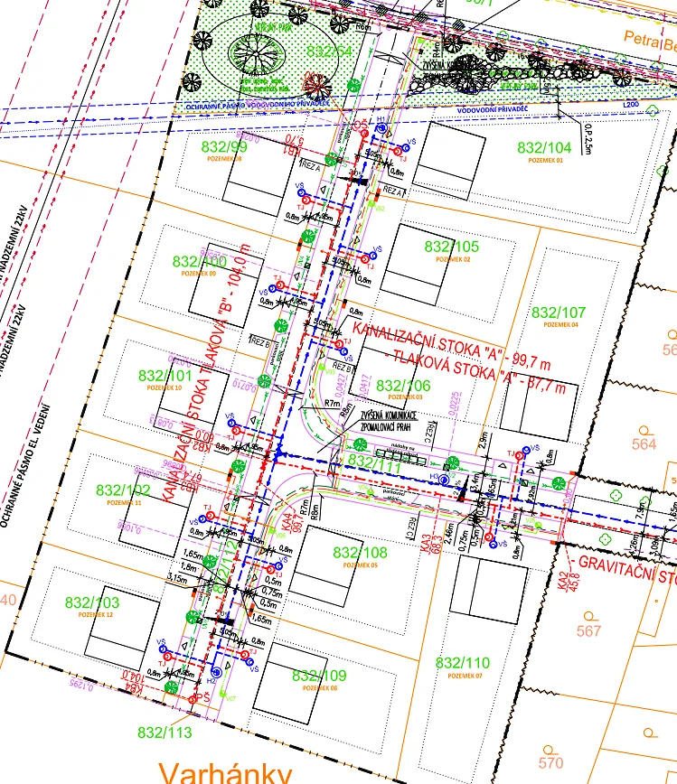Image resolution: width=677 pixels, height=784 pixels.
Task: Click the red tree symbol near parcel 832/54
Action: 315,86
